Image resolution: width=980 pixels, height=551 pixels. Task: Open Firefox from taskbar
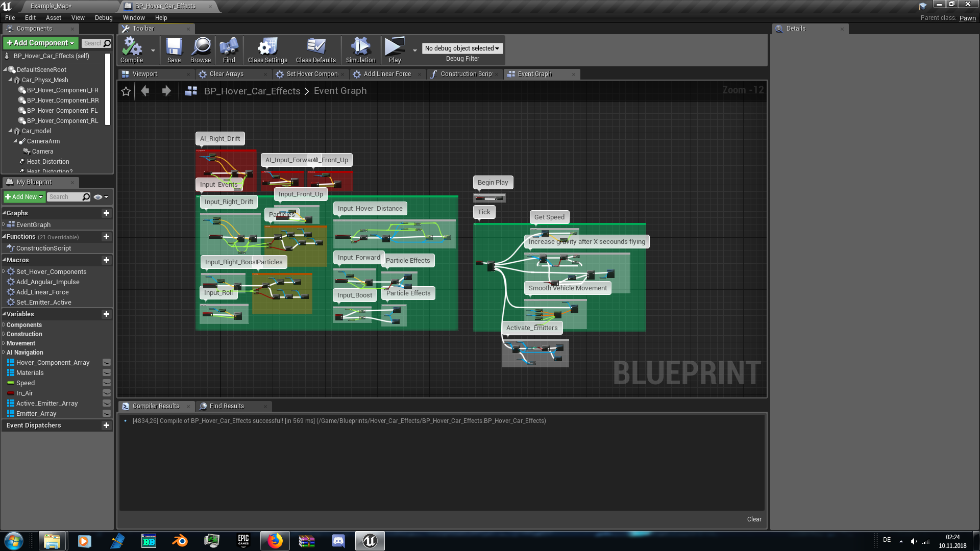(275, 541)
